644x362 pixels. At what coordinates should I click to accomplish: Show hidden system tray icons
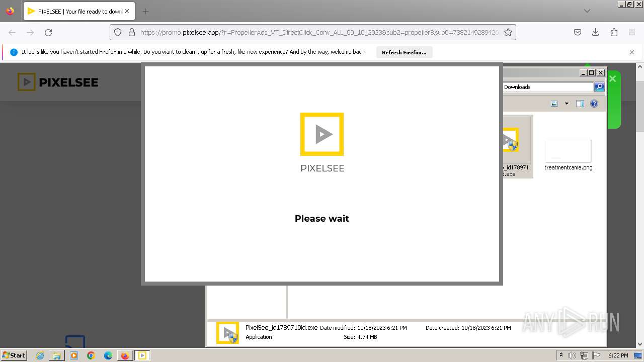(561, 355)
